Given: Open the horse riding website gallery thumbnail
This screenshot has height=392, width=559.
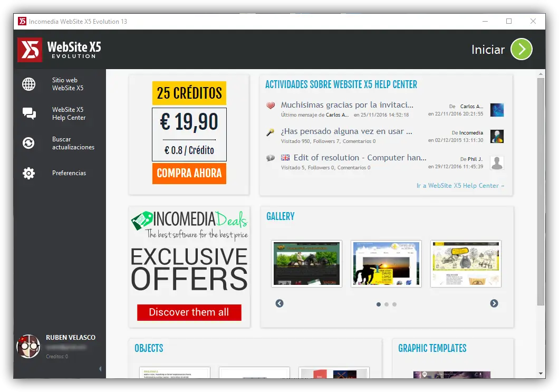Looking at the screenshot, I should click(x=306, y=264).
